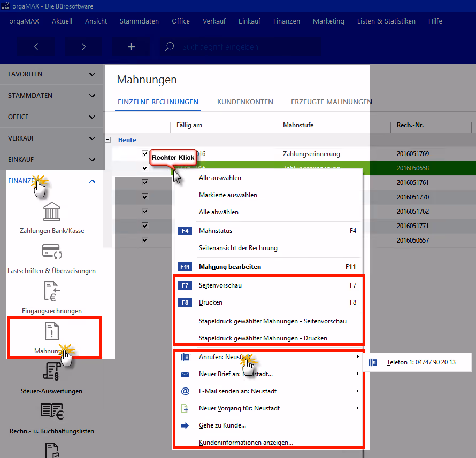Open the Hilfe menu
476x458 pixels.
pyautogui.click(x=435, y=21)
